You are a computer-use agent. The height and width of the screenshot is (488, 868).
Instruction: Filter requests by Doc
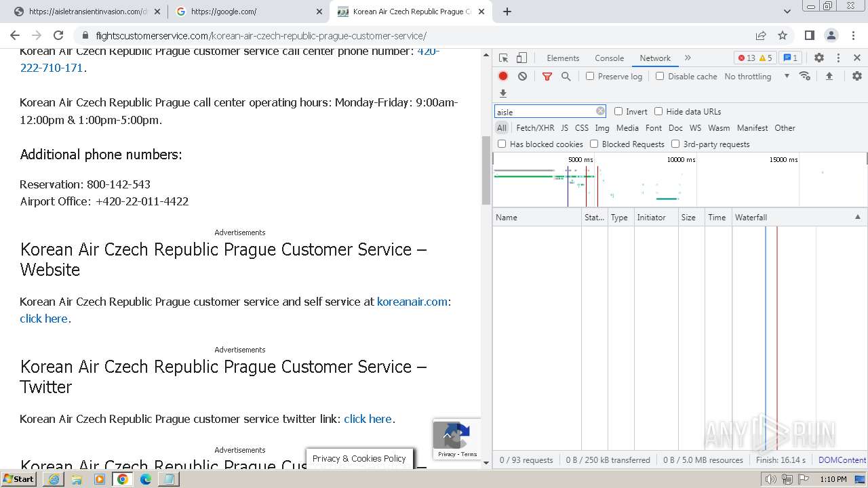pos(675,127)
